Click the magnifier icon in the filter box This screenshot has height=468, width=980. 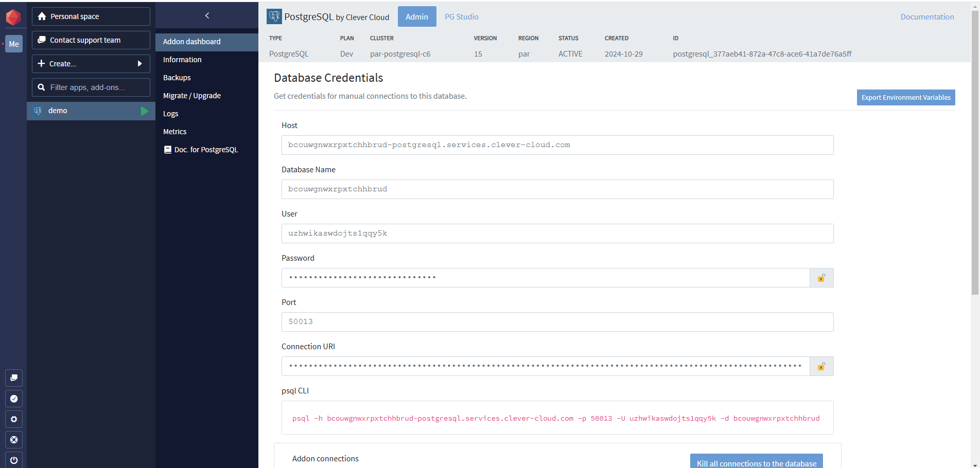41,87
